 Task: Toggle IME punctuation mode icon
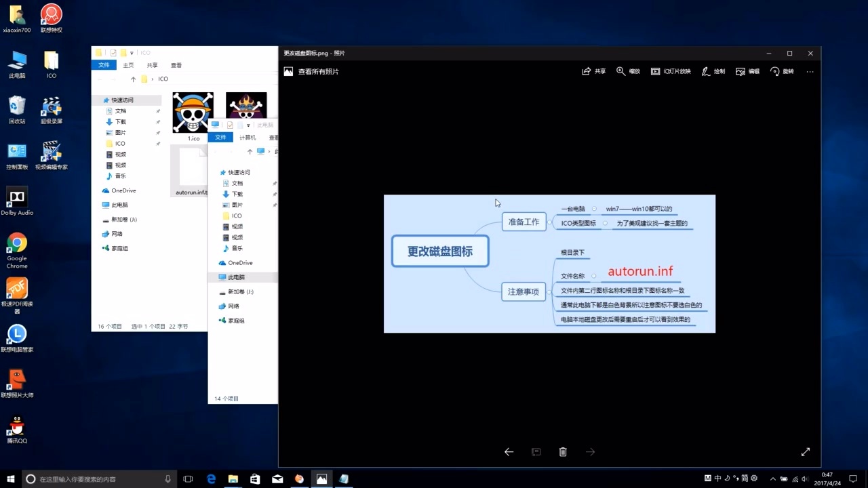tap(735, 479)
